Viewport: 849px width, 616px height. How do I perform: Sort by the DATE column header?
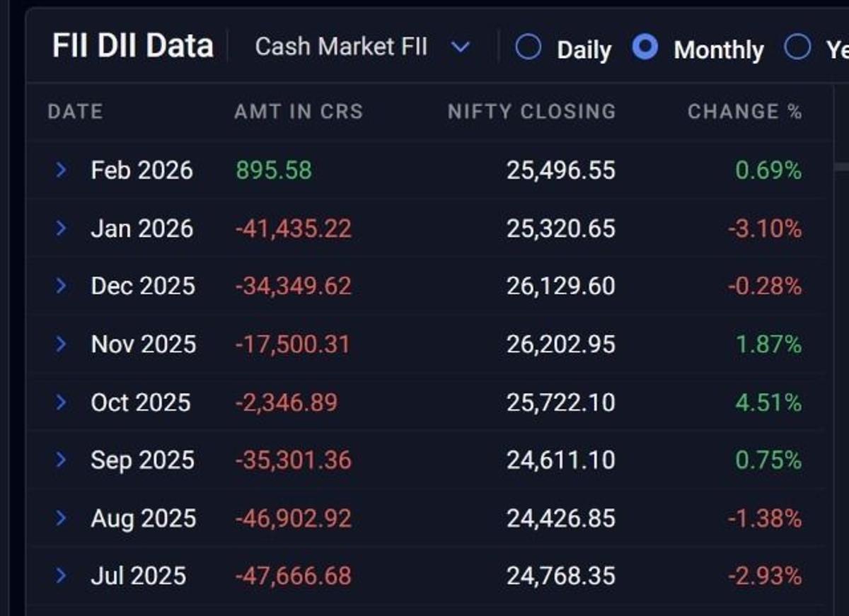click(75, 111)
